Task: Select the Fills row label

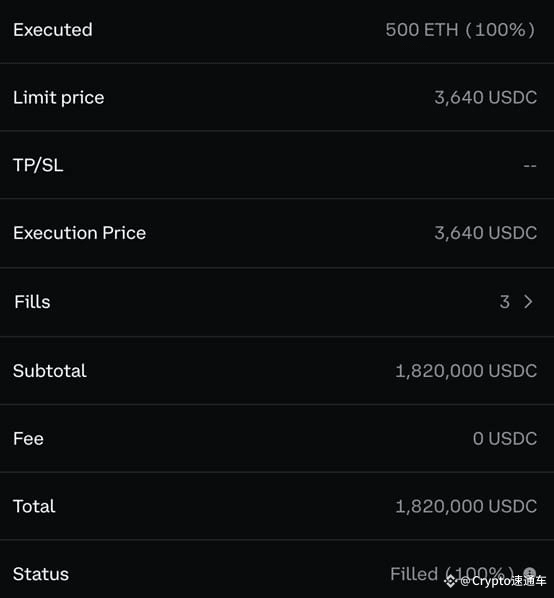Action: pos(32,302)
